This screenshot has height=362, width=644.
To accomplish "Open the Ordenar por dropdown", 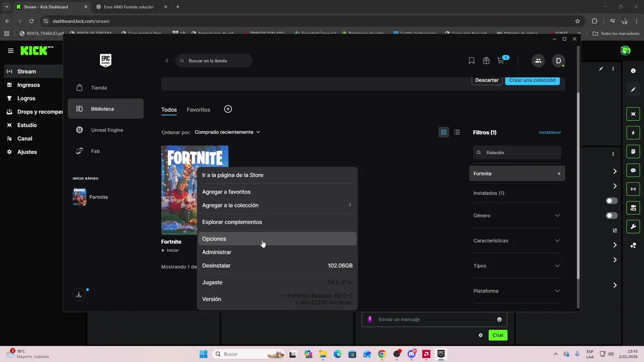I will tap(227, 132).
